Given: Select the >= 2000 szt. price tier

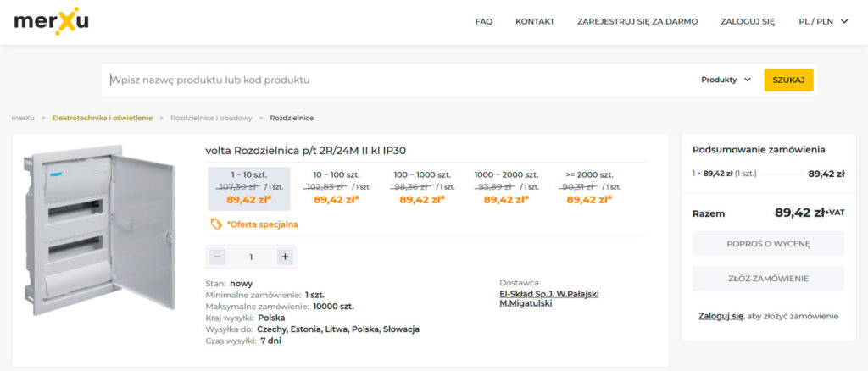Looking at the screenshot, I should 590,189.
